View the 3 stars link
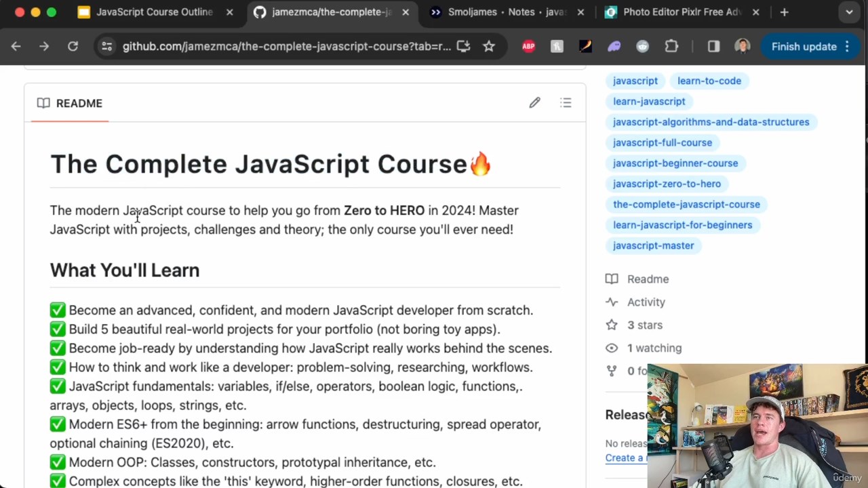 click(x=644, y=325)
